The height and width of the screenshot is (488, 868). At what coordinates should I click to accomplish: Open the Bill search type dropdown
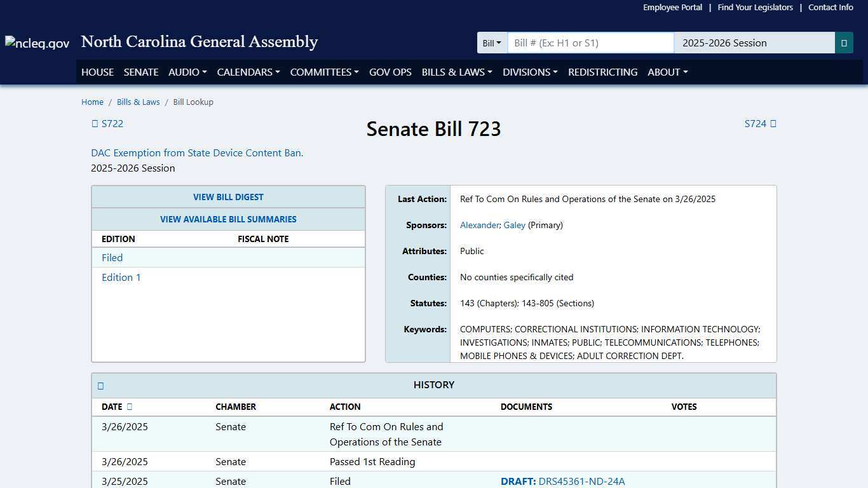[x=492, y=43]
